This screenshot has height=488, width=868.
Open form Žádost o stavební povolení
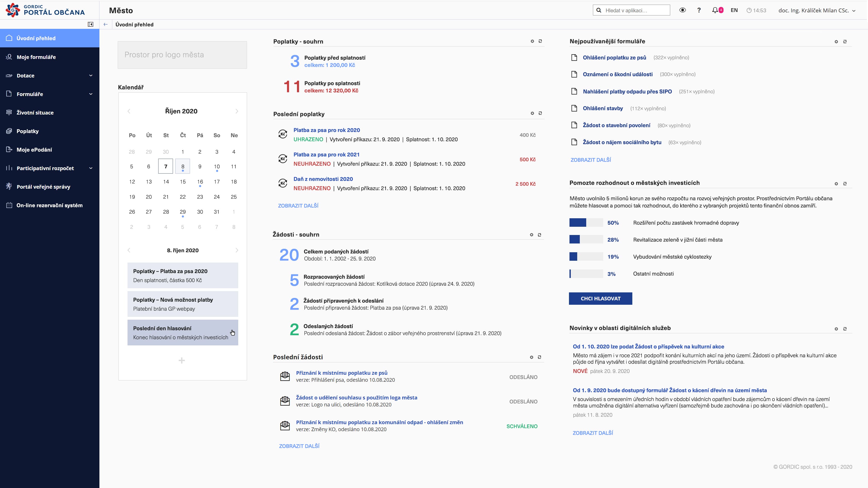[617, 125]
